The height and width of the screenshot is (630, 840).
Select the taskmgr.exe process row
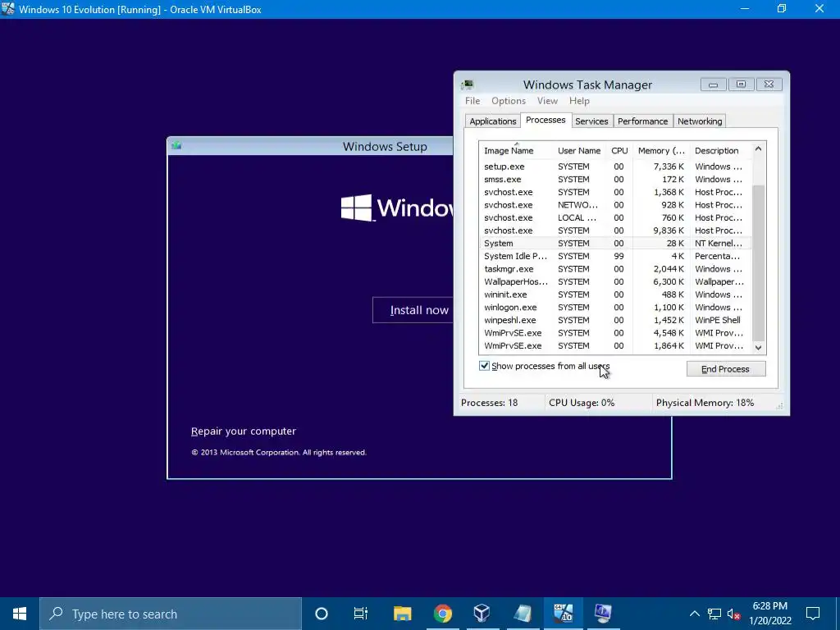[615, 269]
